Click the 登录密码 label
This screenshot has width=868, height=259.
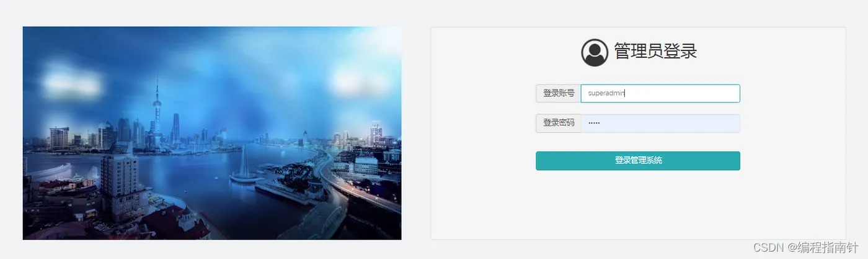tap(559, 123)
